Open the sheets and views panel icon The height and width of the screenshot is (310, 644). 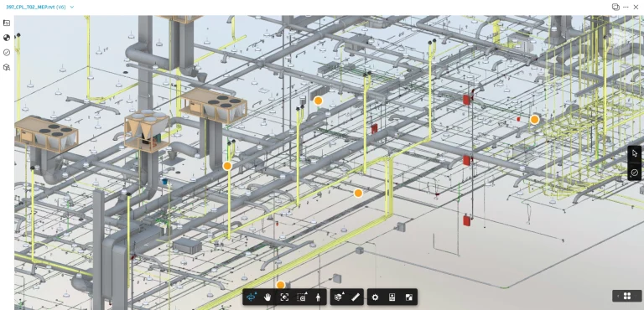(x=7, y=23)
